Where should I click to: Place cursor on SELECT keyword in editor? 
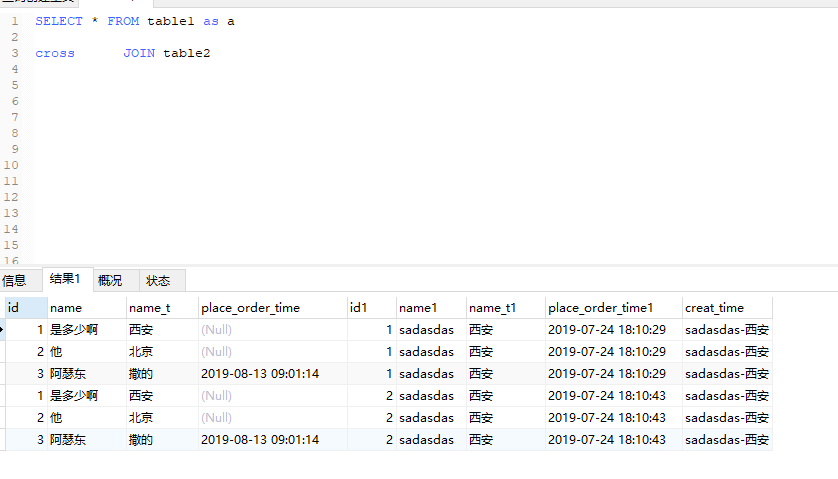59,21
